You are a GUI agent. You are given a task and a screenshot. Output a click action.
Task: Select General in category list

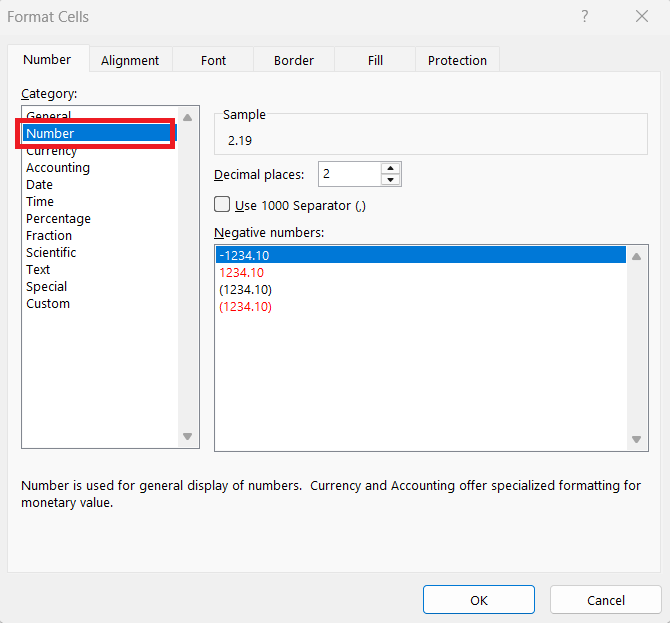click(x=100, y=116)
